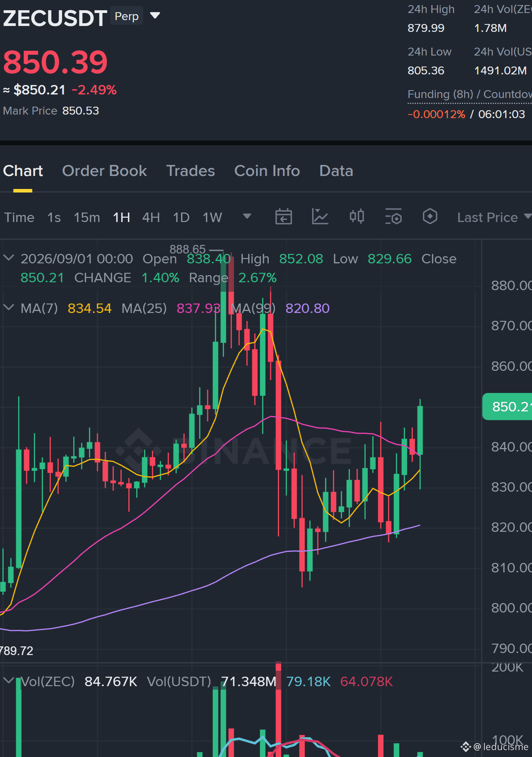Viewport: 532px width, 757px height.
Task: Click the candle date 2026/09/01 00:00
Action: [77, 259]
